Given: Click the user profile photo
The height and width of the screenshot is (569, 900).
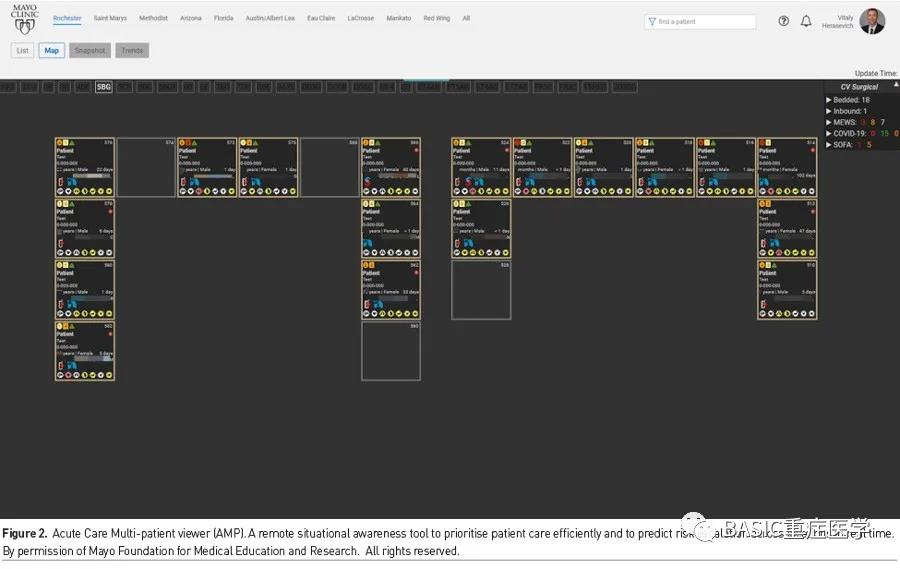Looking at the screenshot, I should tap(872, 21).
